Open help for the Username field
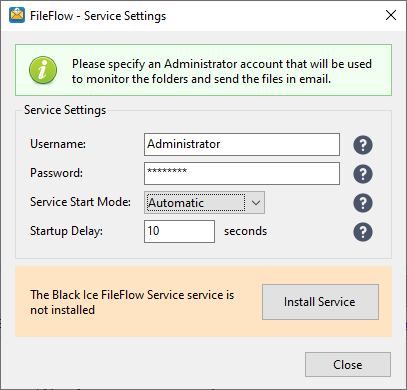The image size is (407, 390). coord(363,145)
